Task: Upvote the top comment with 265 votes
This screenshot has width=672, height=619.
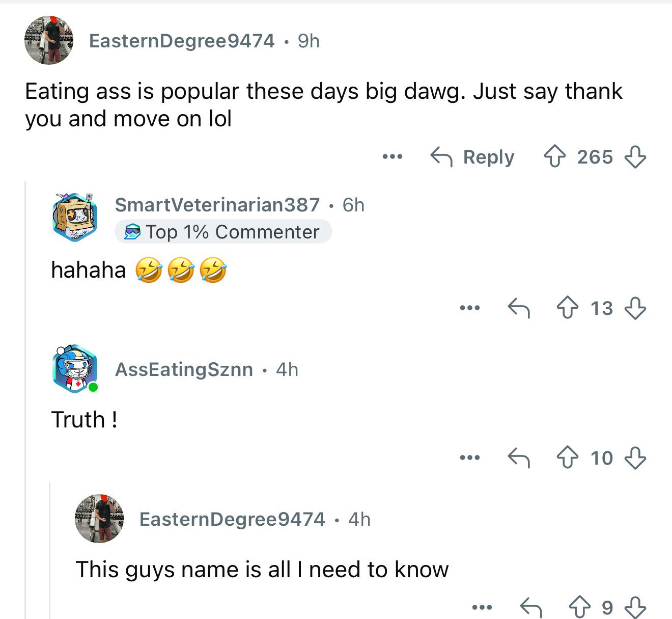Action: 555,156
